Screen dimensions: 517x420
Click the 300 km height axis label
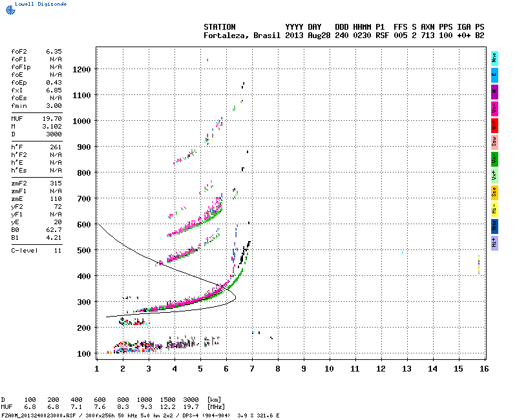tap(84, 302)
